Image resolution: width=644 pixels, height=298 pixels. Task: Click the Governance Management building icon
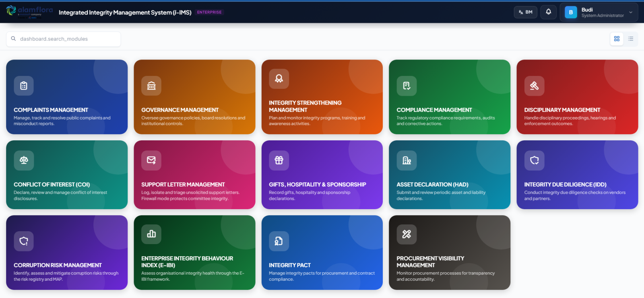151,86
